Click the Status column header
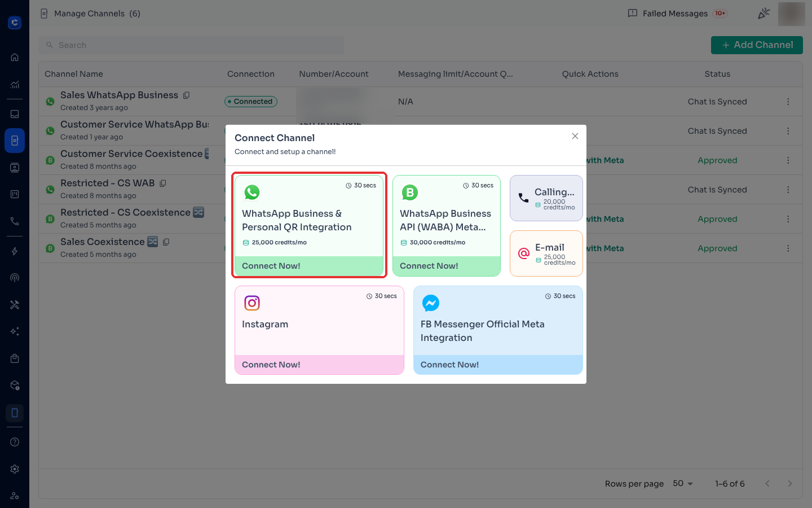This screenshot has width=812, height=508. (717, 74)
